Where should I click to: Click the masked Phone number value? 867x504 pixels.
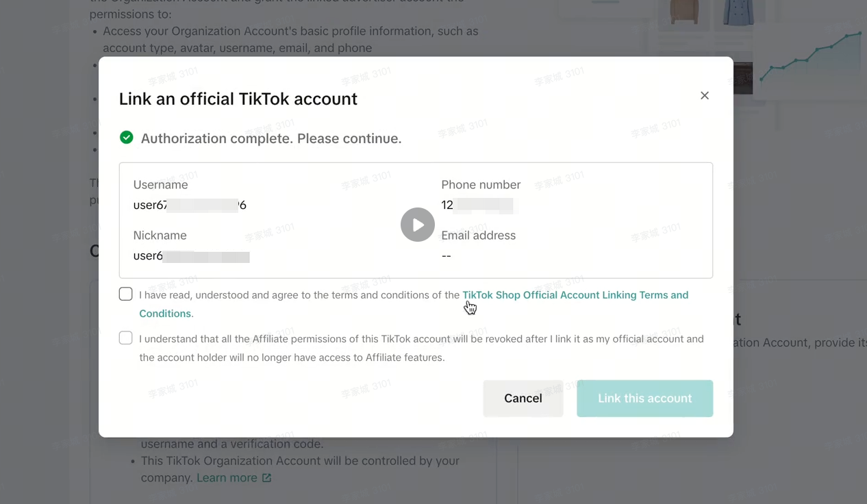coord(478,205)
